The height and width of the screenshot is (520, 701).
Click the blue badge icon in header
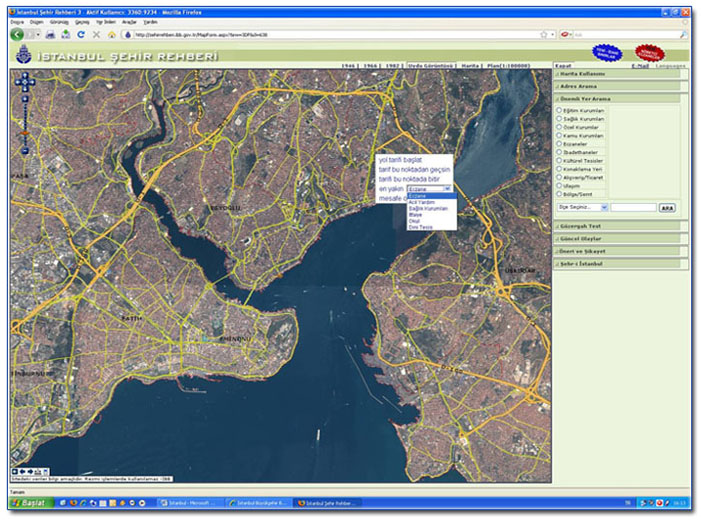(x=607, y=53)
